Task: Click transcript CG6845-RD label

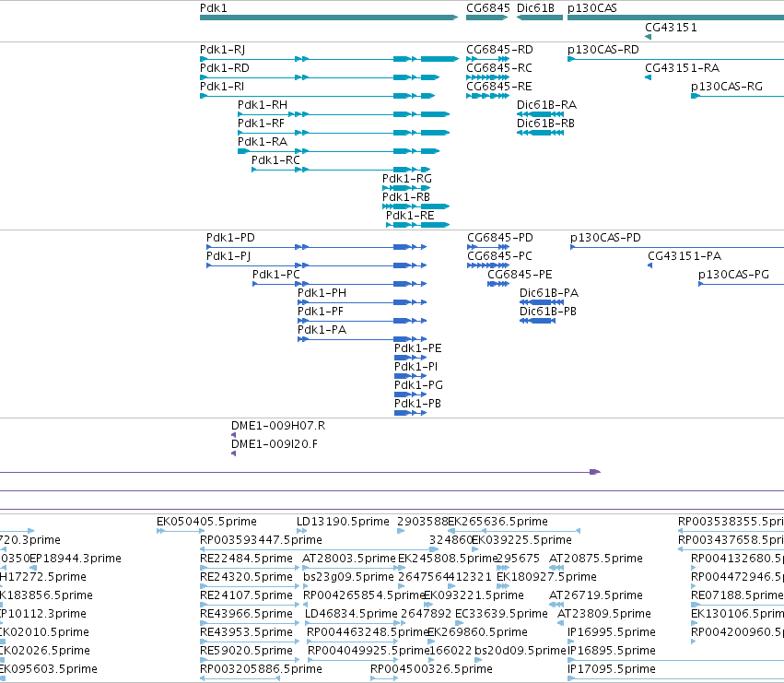Action: pos(499,50)
